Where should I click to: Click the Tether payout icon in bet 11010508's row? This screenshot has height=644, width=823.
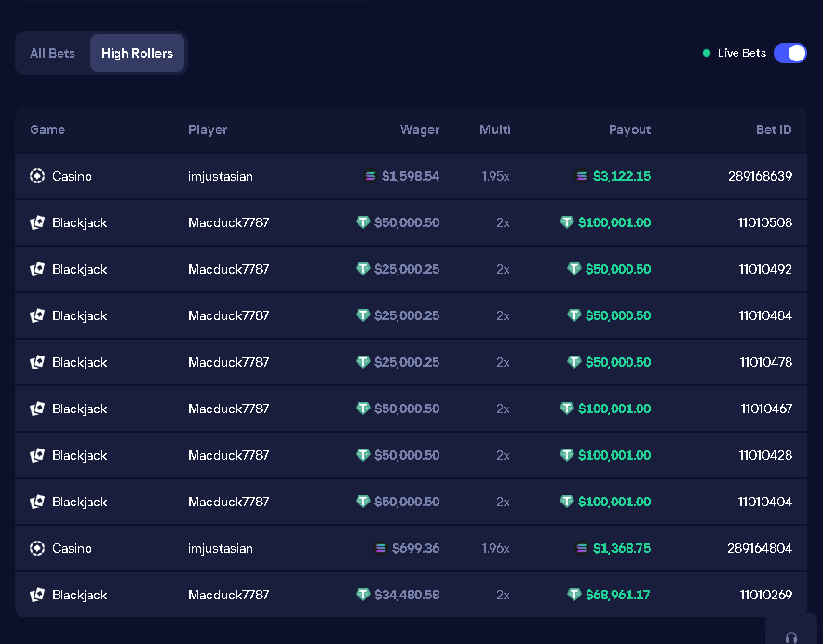coord(567,222)
